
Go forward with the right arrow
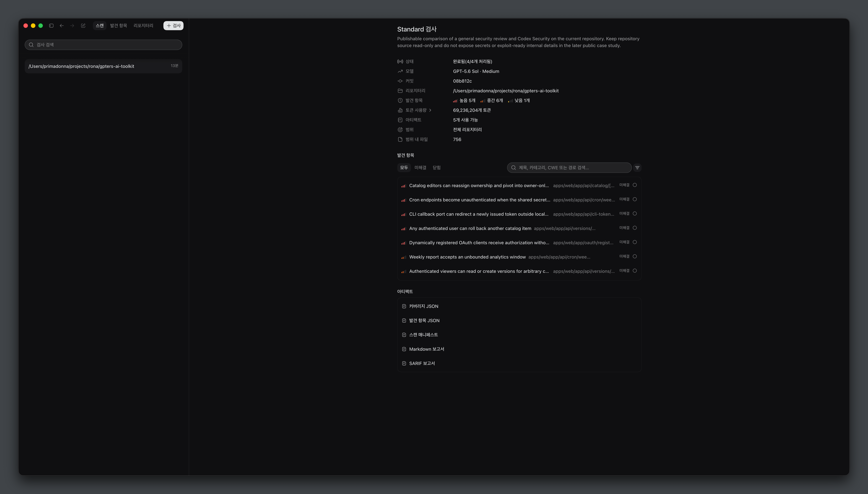(x=72, y=26)
